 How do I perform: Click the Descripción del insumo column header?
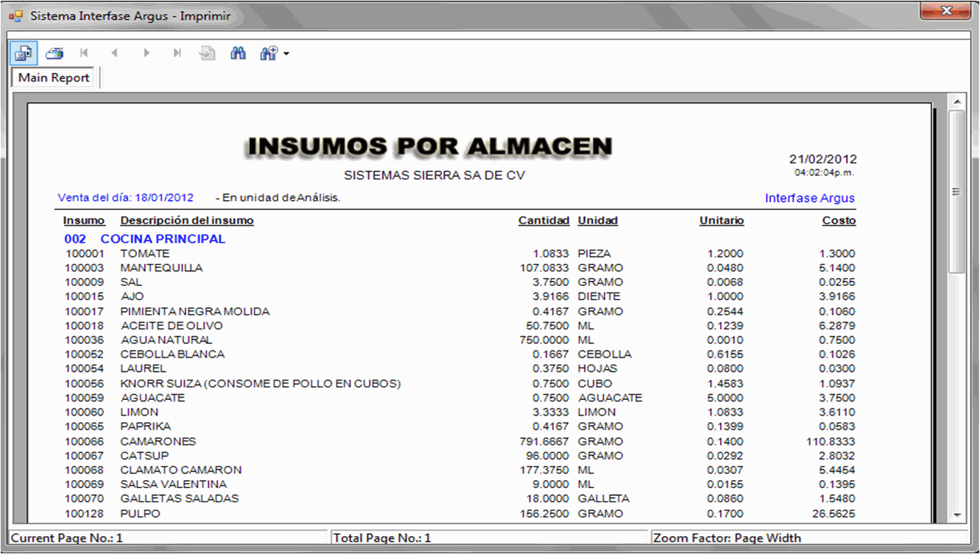click(x=187, y=221)
